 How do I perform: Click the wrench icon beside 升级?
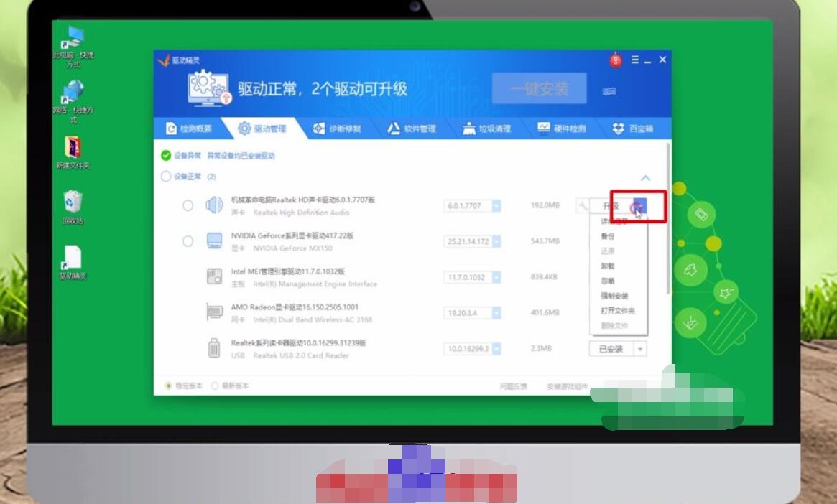tap(583, 205)
